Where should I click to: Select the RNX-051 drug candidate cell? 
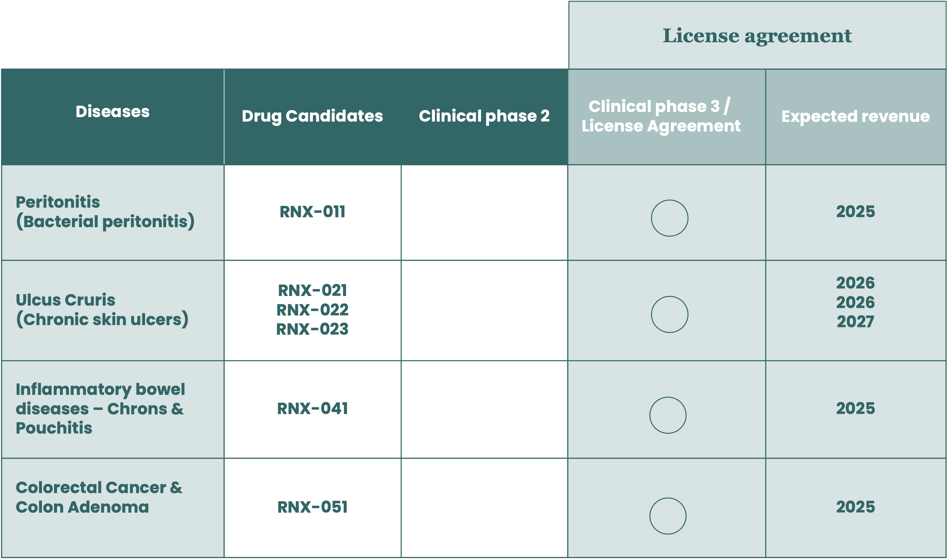pyautogui.click(x=312, y=508)
